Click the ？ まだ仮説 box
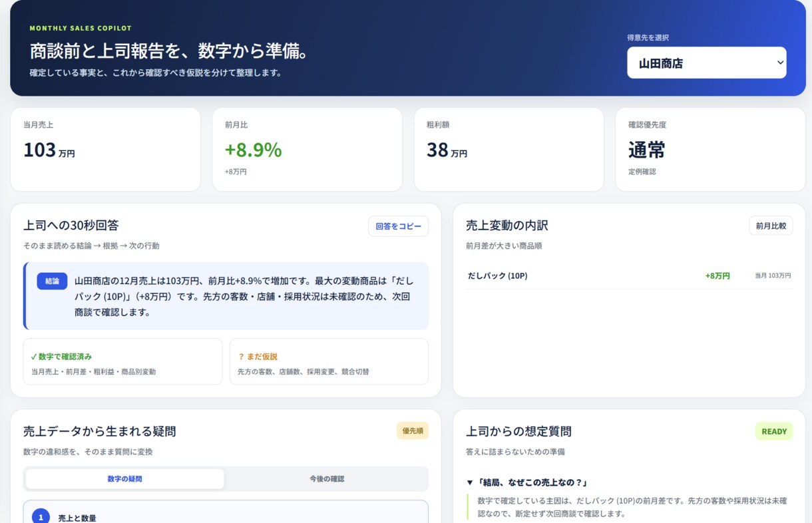Screen dimensions: 812x523 tap(329, 361)
